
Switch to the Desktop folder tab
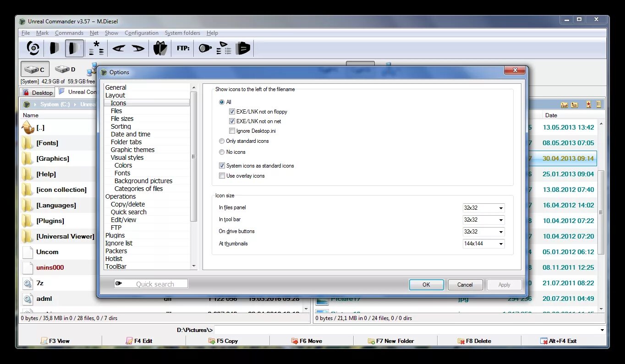[x=38, y=92]
